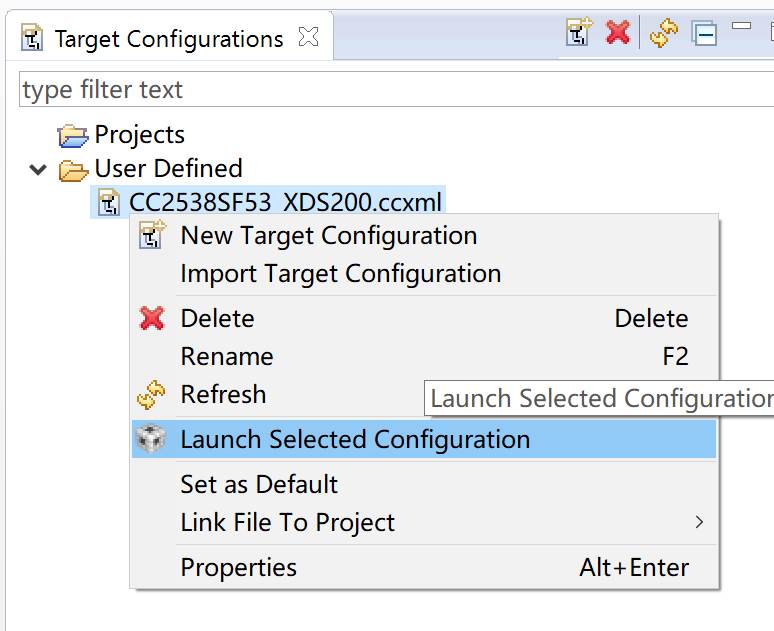Close the Target Configurations tab

309,38
